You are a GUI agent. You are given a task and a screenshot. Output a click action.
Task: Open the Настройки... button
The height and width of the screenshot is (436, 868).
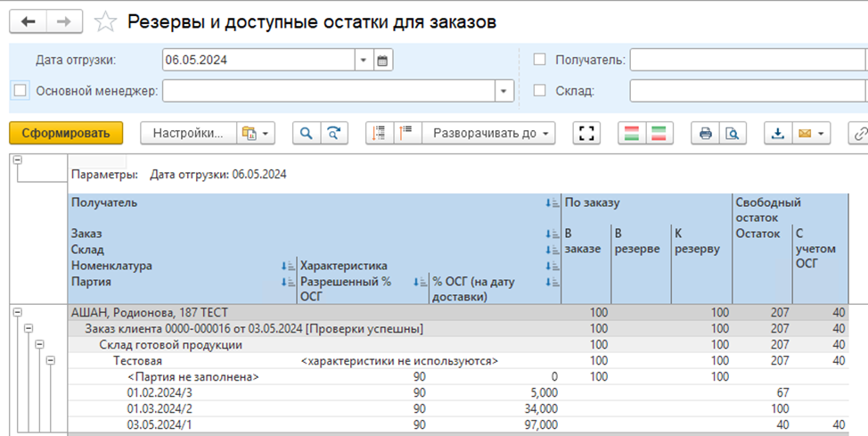point(187,133)
